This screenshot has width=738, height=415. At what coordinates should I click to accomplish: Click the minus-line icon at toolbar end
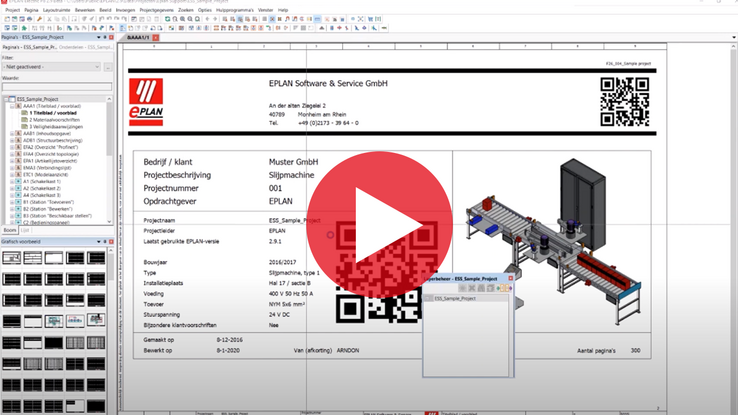click(384, 28)
